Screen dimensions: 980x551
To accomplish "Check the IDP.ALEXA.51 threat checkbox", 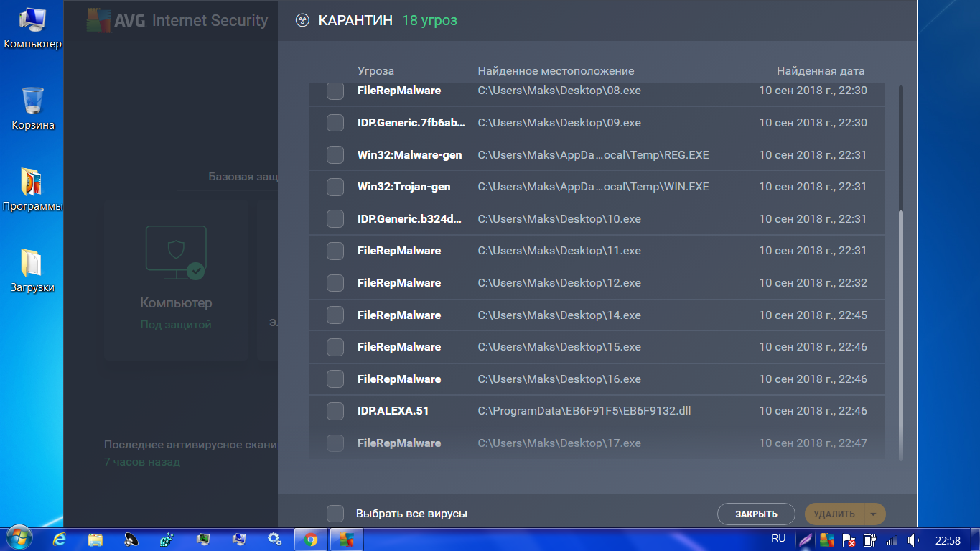I will point(335,411).
